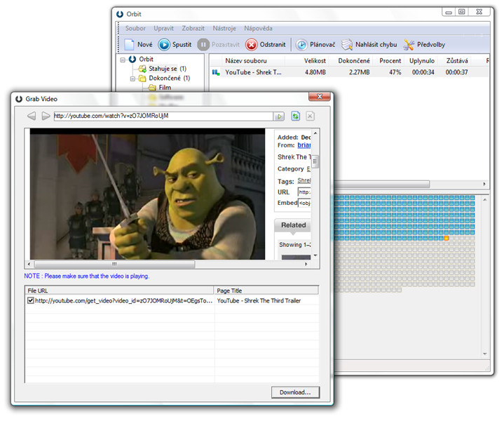Screen dimensions: 504x421
Task: Collapse the Dokončené tree node
Action: (x=132, y=79)
